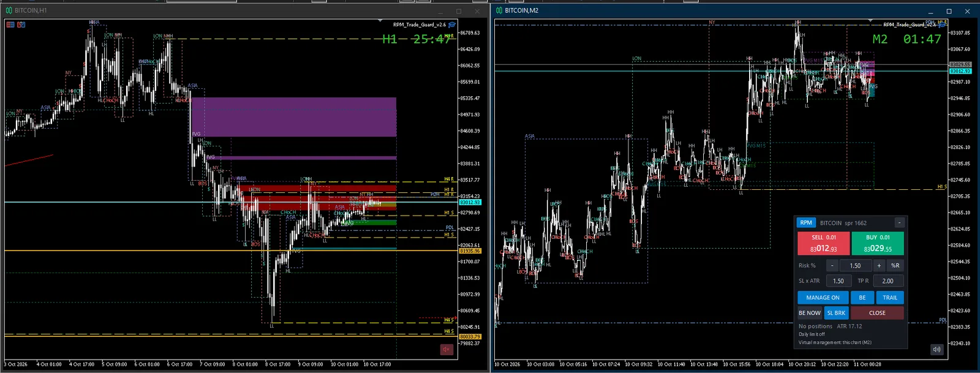
Task: Click the BITCOIN spr 1662 label in the RPM panel
Action: [843, 223]
